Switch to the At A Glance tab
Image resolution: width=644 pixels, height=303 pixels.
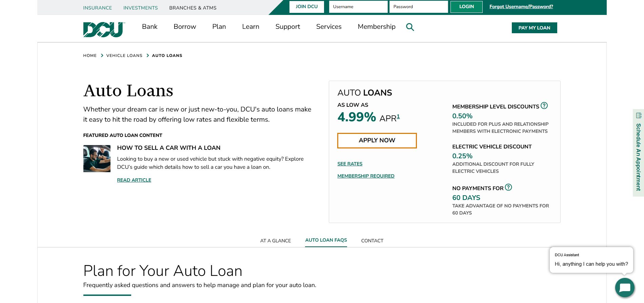click(275, 241)
